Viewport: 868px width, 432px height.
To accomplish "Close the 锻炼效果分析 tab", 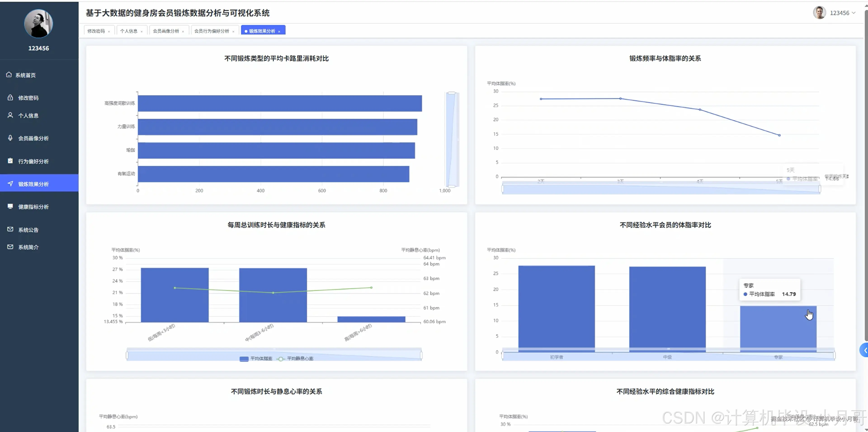I will click(x=279, y=31).
